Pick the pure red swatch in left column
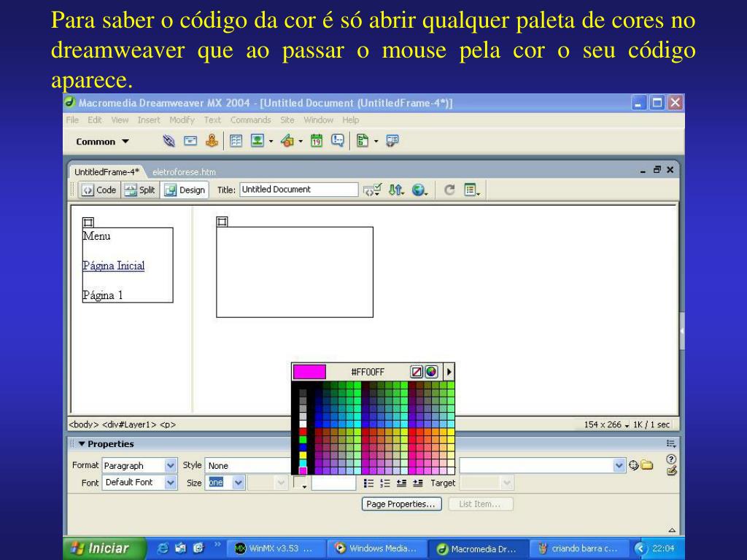 303,432
